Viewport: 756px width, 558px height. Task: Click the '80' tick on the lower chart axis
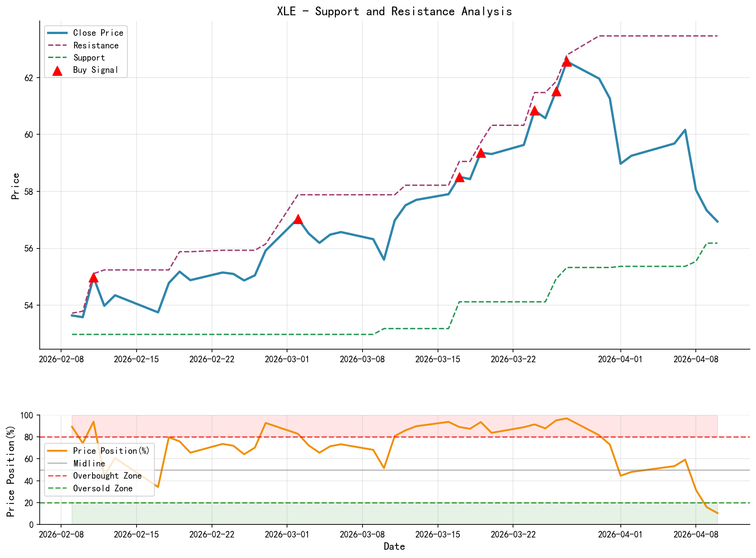coord(29,437)
